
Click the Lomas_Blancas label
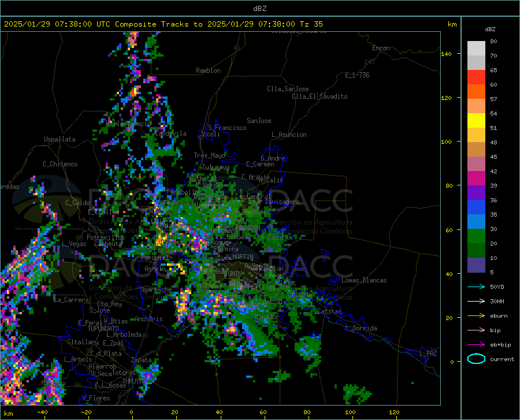pos(364,280)
